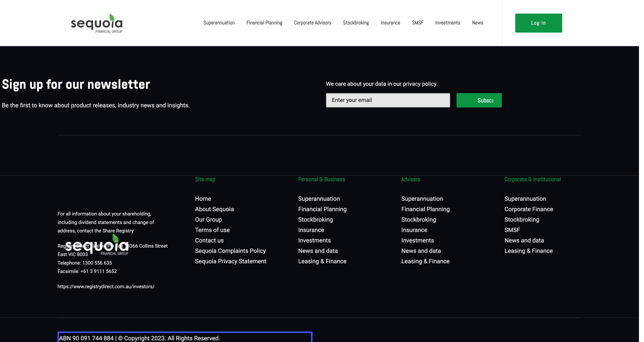Viewport: 644px width, 342px height.
Task: Click Leasing & Finance under Advisers
Action: tap(425, 261)
